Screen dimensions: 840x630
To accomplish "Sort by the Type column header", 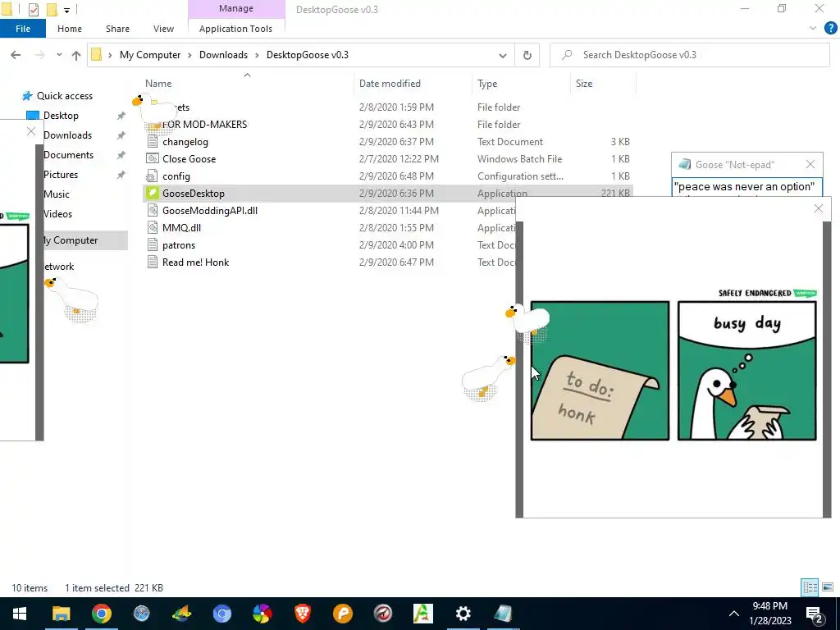I will (487, 84).
